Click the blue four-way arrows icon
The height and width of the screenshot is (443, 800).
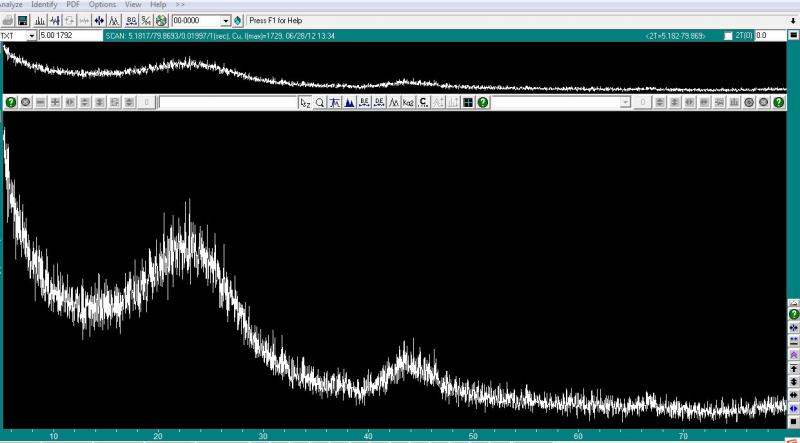pyautogui.click(x=99, y=20)
